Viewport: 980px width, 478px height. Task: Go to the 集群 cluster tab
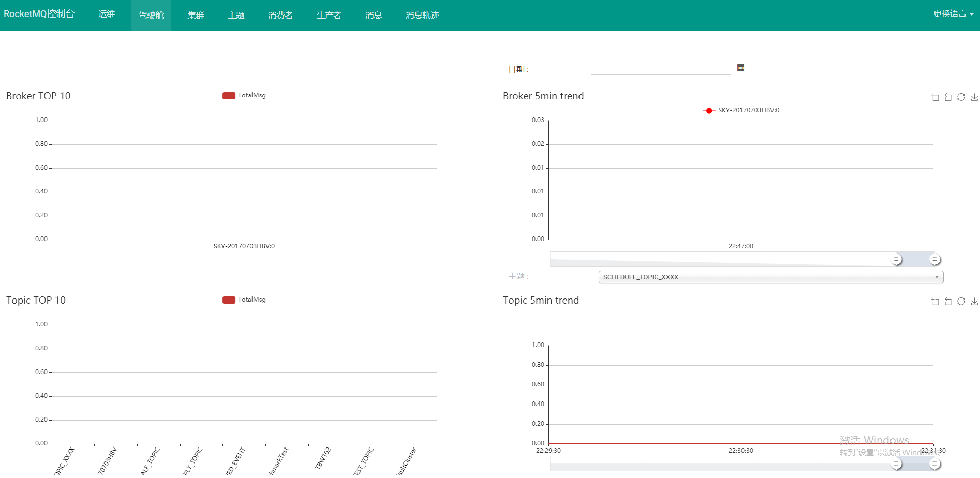[x=196, y=16]
